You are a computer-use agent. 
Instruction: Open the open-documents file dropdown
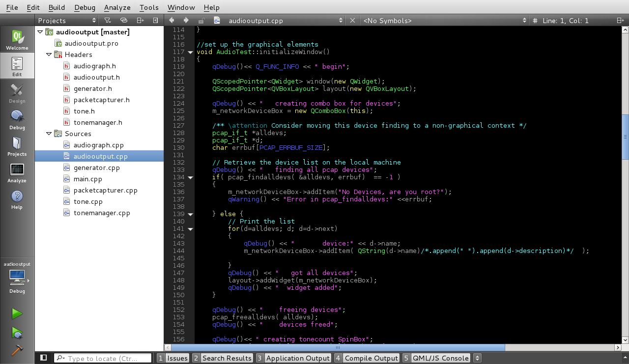(x=279, y=21)
